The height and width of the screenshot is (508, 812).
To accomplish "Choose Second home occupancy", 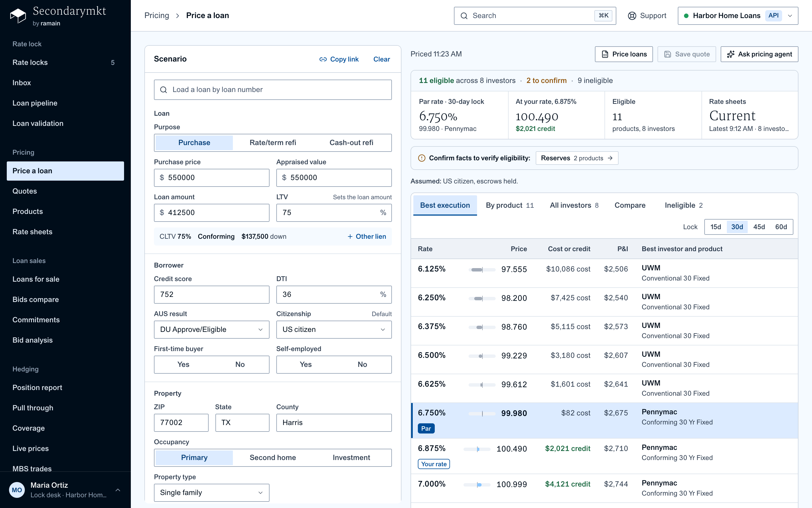I will [273, 457].
